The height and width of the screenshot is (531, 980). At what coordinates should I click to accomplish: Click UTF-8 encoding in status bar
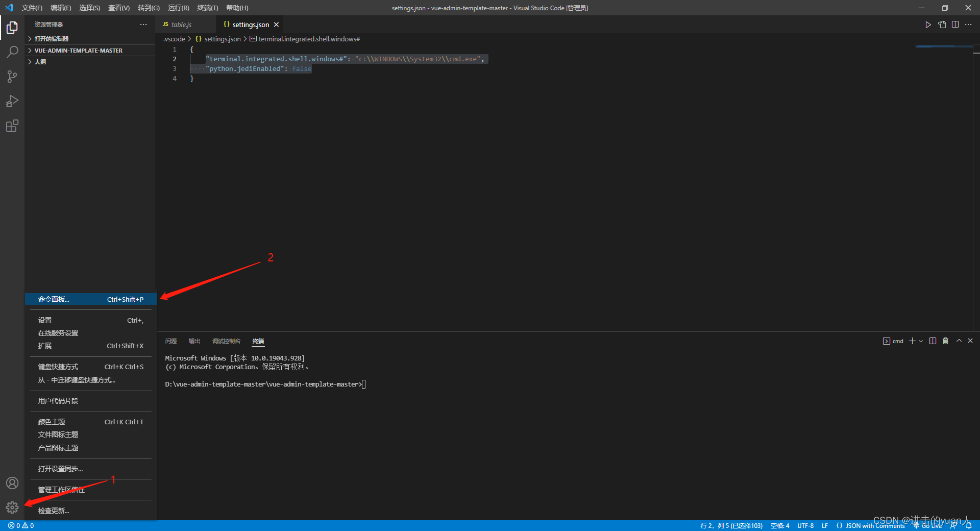coord(805,525)
